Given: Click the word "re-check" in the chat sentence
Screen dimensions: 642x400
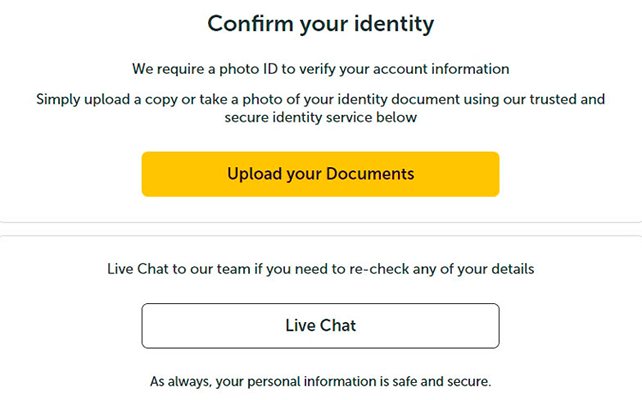Looking at the screenshot, I should click(x=384, y=269).
